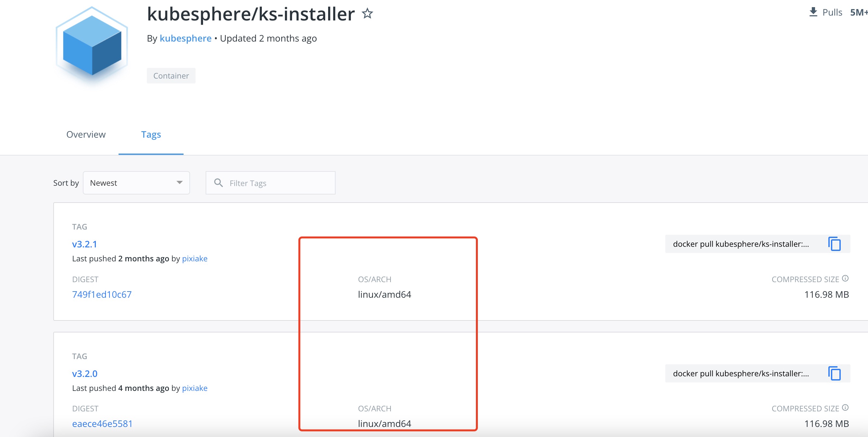
Task: Open the kubesphere publisher link
Action: pos(185,38)
